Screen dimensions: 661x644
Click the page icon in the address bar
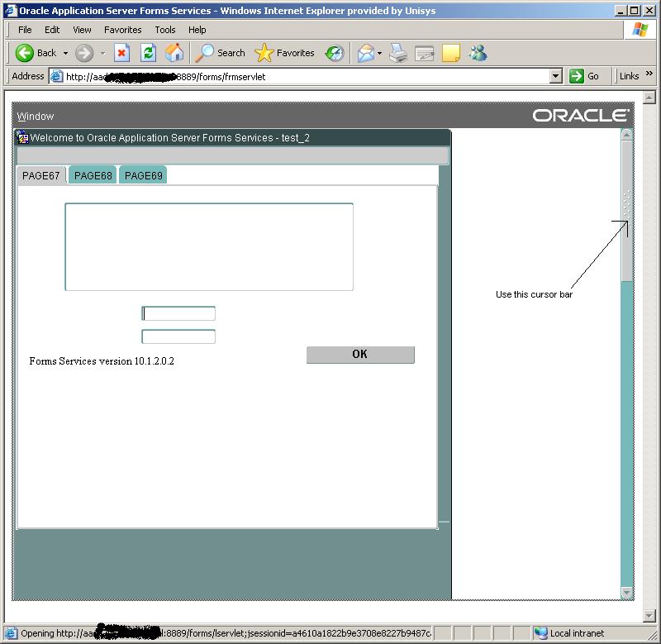click(x=56, y=76)
